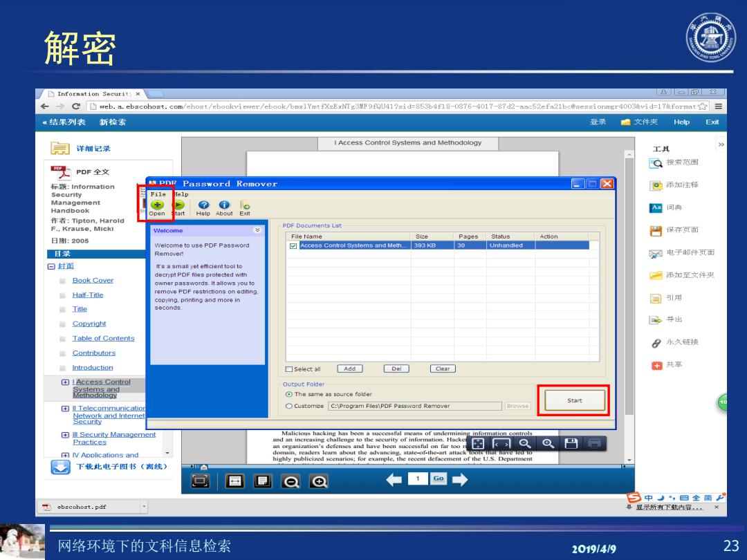Click 文件夹 folder in top bar
Viewport: 747px width, 560px height.
[639, 122]
